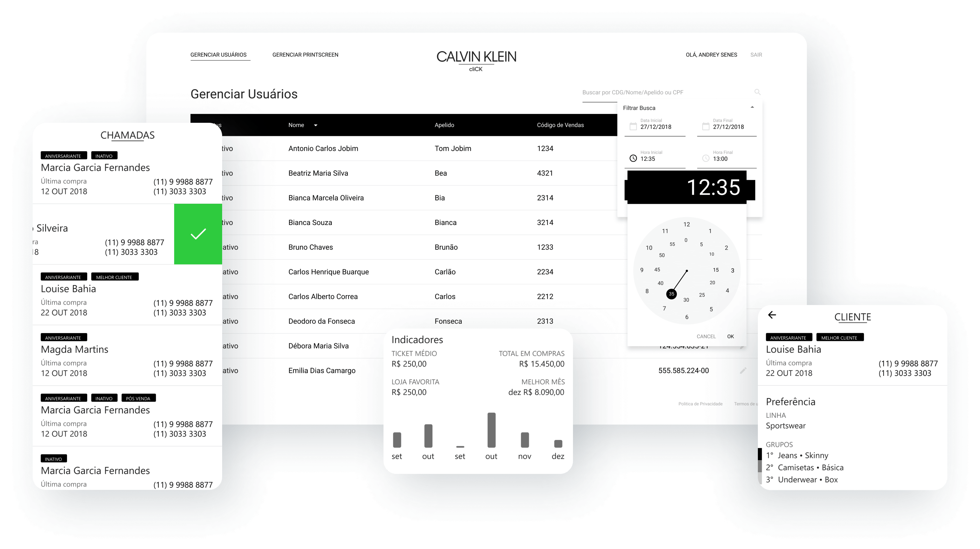Click Aniversariante tag in Cliente panel
The width and height of the screenshot is (980, 549).
pos(789,337)
